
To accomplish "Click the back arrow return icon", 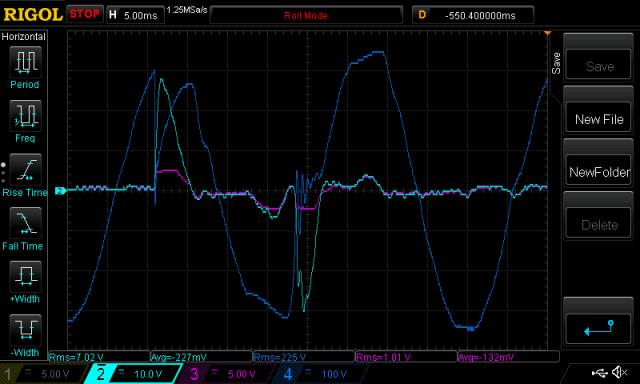I will tap(598, 328).
